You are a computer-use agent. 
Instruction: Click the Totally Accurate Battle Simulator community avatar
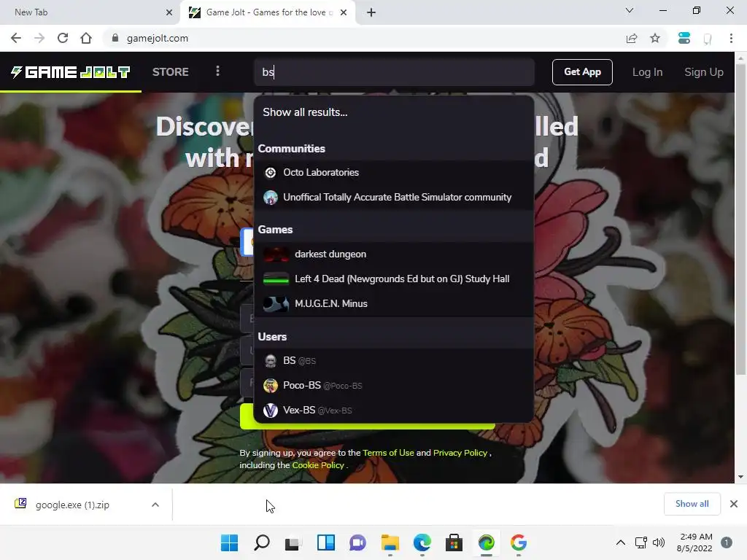pos(270,197)
